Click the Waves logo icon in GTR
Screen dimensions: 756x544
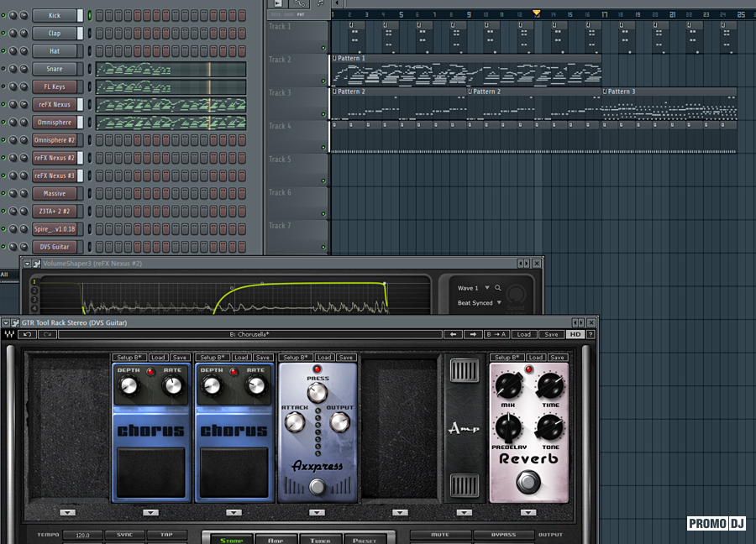[x=8, y=334]
